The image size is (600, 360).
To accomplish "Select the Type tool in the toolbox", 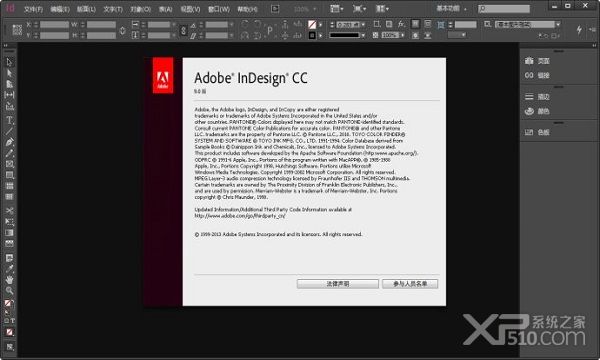I will point(10,120).
